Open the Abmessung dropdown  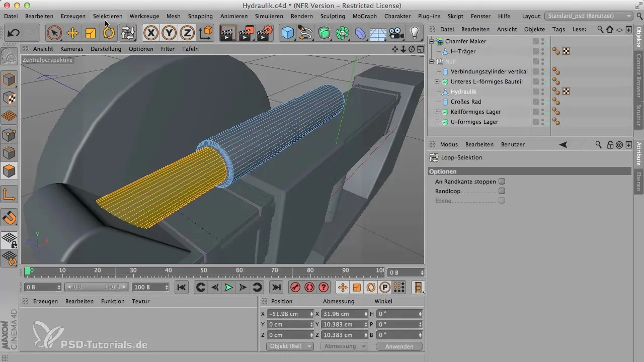(x=344, y=346)
